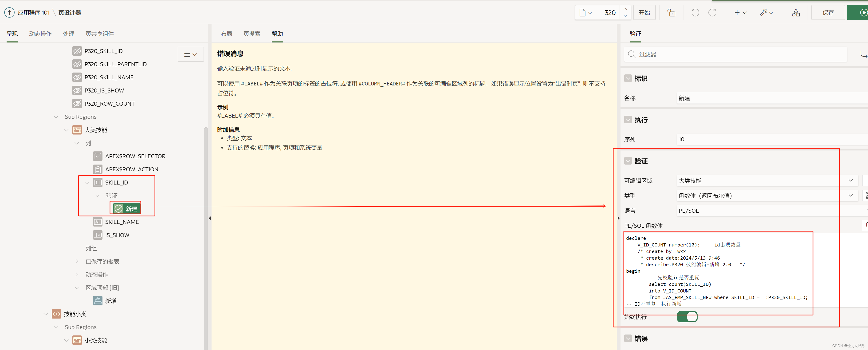
Task: Click the page lock icon in toolbar
Action: coord(671,13)
